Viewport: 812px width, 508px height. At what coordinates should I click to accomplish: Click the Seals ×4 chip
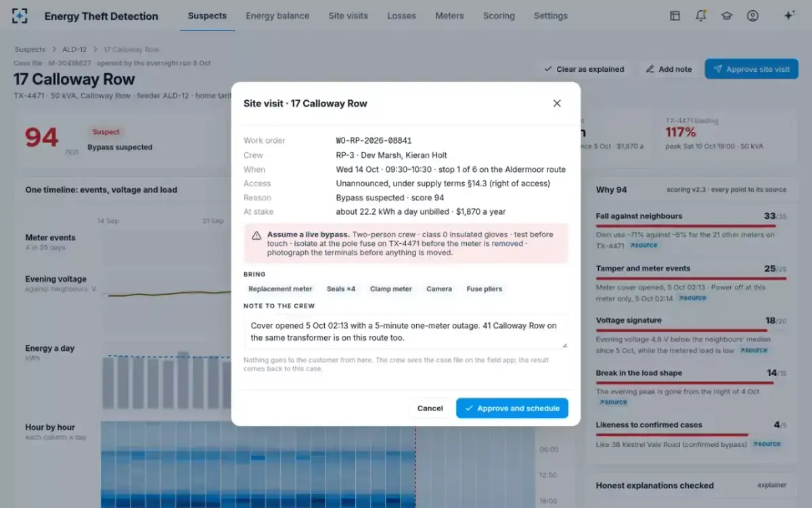tap(341, 289)
